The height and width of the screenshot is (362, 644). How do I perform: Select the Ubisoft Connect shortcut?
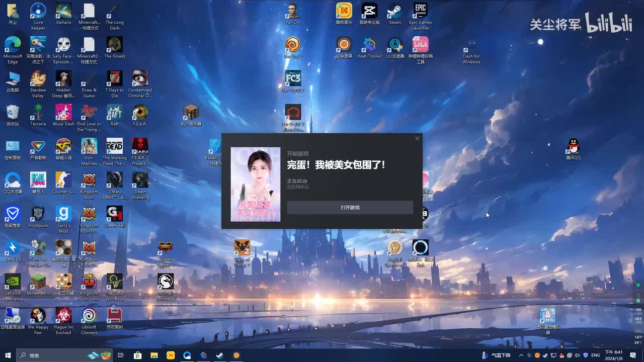(x=89, y=321)
